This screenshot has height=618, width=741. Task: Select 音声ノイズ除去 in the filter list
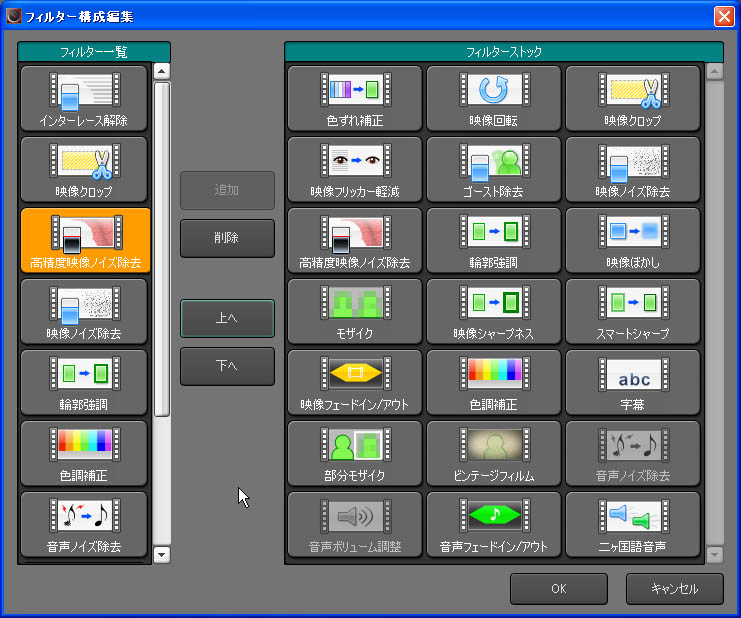[84, 524]
